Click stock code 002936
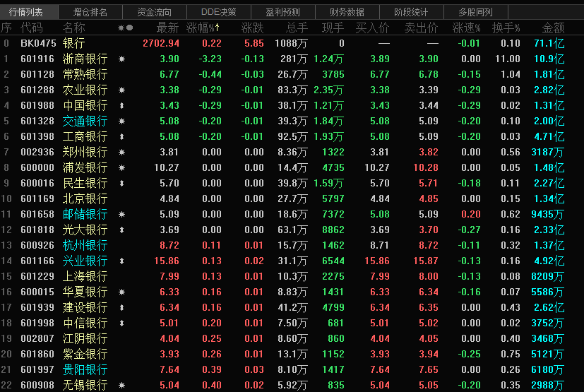The image size is (584, 392). pos(37,152)
